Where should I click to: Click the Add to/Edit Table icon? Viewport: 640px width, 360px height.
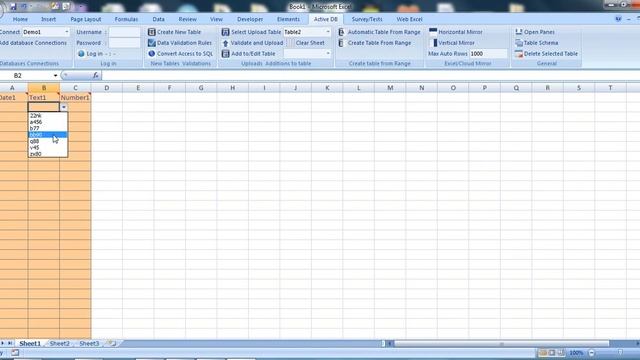point(225,53)
